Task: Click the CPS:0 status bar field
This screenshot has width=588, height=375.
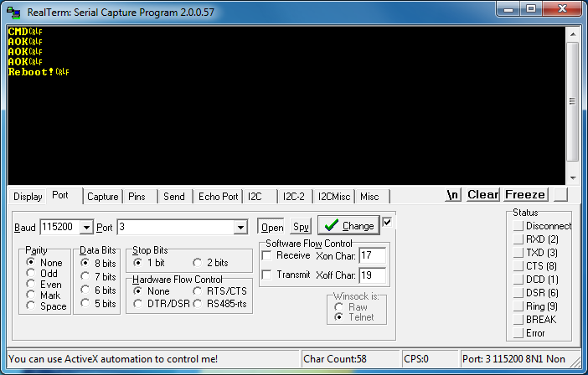Action: click(x=431, y=359)
